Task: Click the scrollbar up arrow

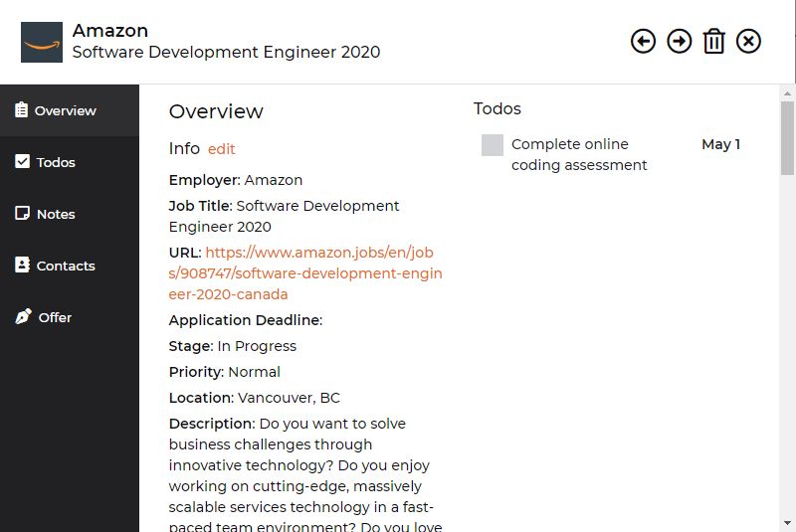Action: tap(787, 93)
